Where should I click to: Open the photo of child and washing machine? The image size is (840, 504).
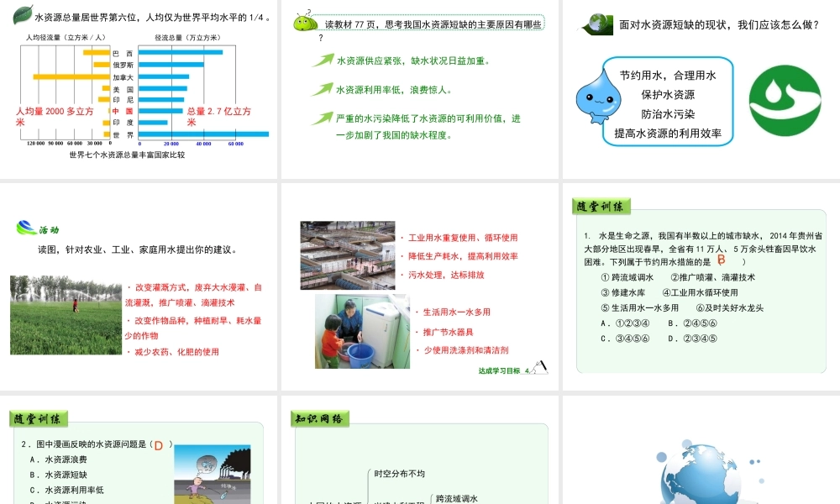[x=362, y=331]
